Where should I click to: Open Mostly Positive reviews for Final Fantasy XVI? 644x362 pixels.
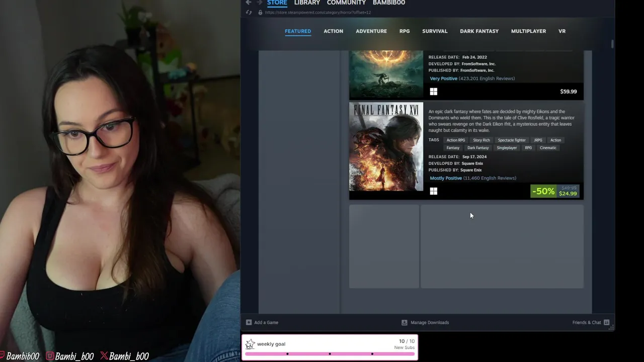446,178
